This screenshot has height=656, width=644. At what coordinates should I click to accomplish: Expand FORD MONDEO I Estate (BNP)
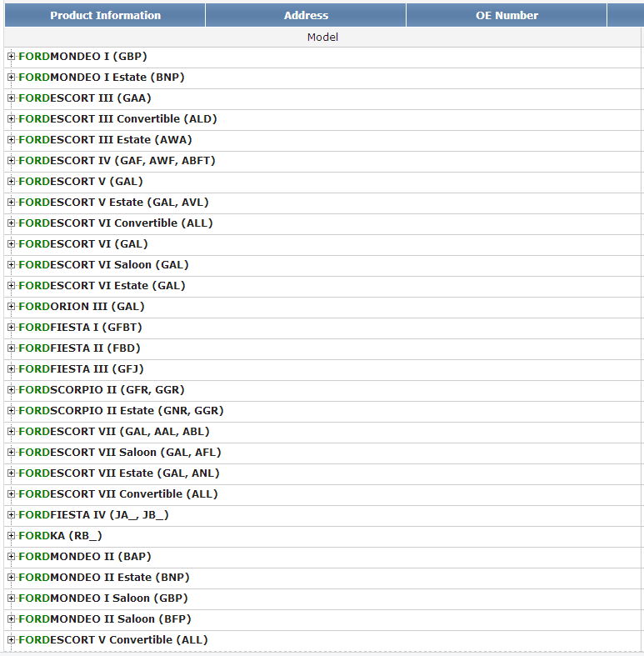click(x=12, y=77)
